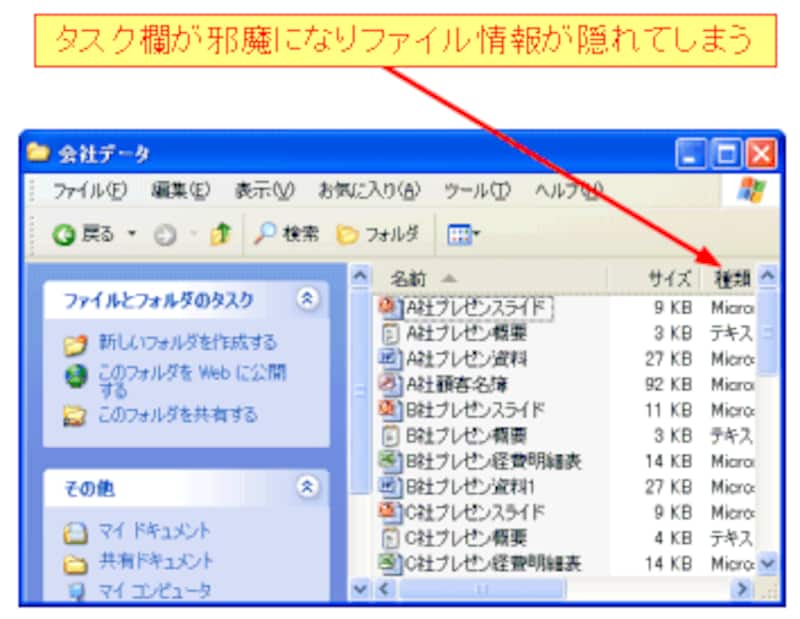Click the horizontal scrollbar thumb

[481, 589]
